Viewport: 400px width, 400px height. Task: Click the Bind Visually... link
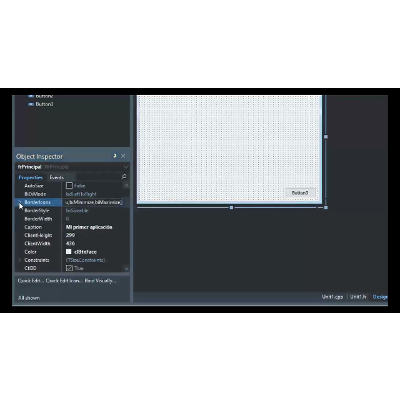100,281
